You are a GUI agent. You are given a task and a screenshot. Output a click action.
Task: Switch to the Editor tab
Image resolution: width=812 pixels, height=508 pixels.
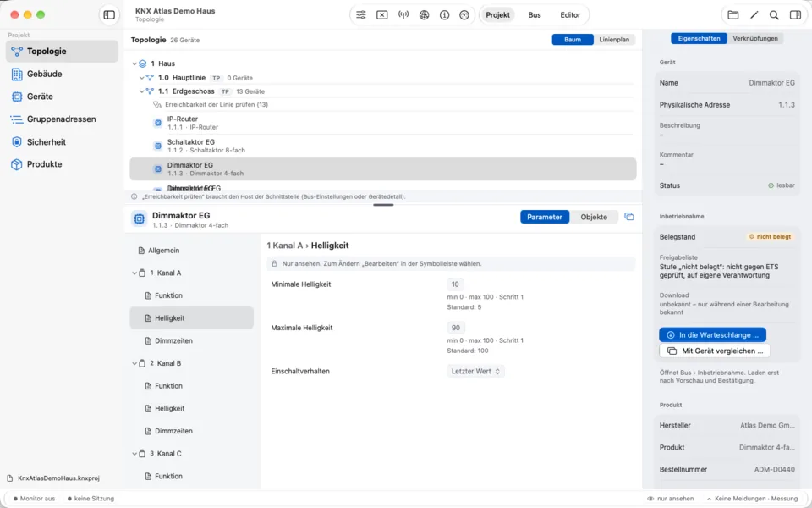coord(570,15)
